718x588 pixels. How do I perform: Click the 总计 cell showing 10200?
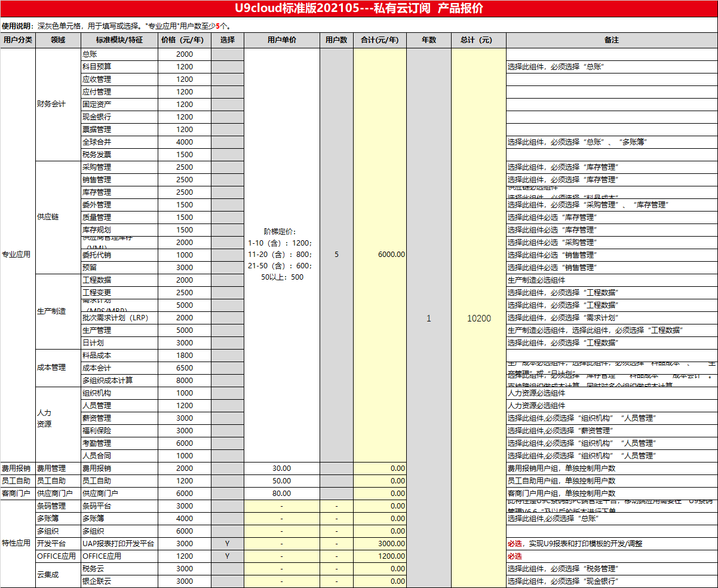[x=478, y=318]
